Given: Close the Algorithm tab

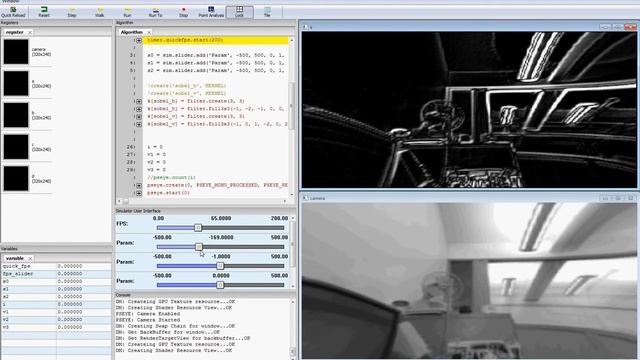Looking at the screenshot, I should (149, 32).
